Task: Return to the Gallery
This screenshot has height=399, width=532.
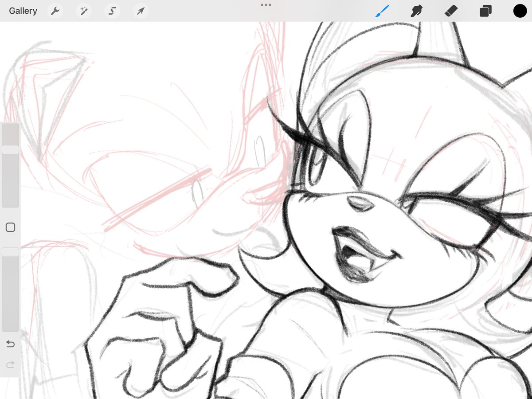Action: point(23,11)
